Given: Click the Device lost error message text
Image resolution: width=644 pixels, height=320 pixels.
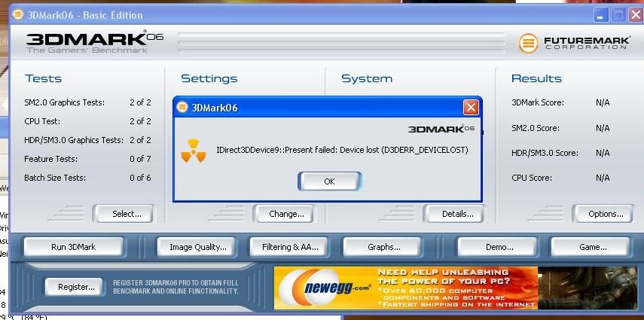Looking at the screenshot, I should pos(342,151).
